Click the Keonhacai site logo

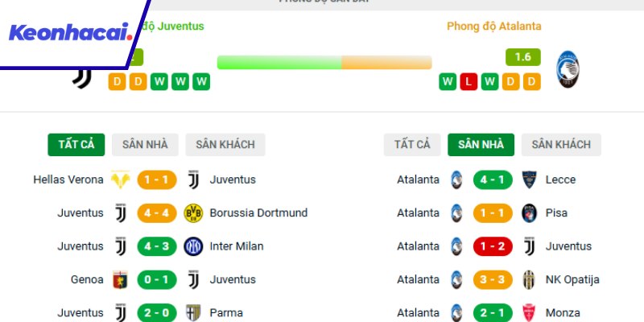pos(71,33)
